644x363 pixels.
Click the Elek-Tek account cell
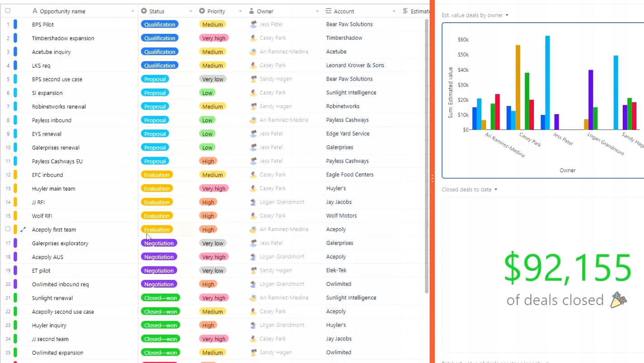click(361, 270)
